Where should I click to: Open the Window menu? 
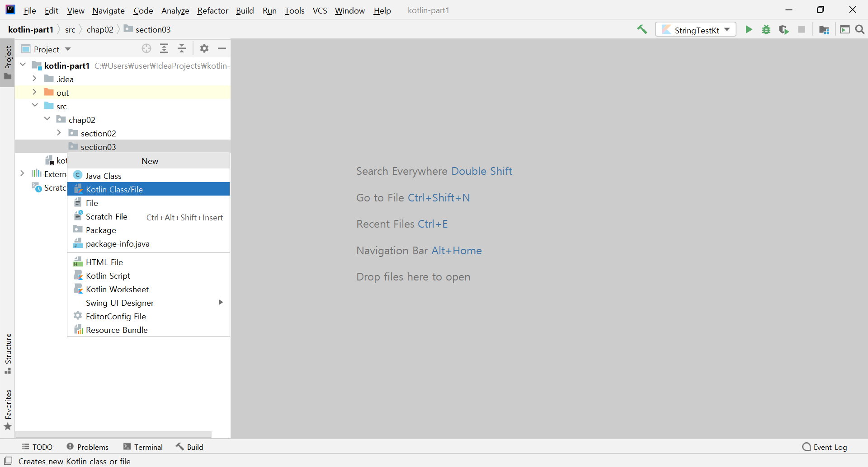350,10
